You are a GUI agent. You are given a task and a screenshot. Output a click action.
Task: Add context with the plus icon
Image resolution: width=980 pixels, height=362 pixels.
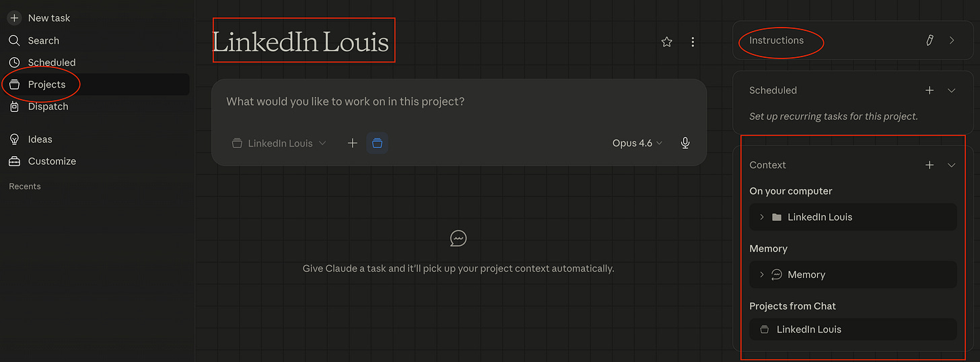[930, 165]
